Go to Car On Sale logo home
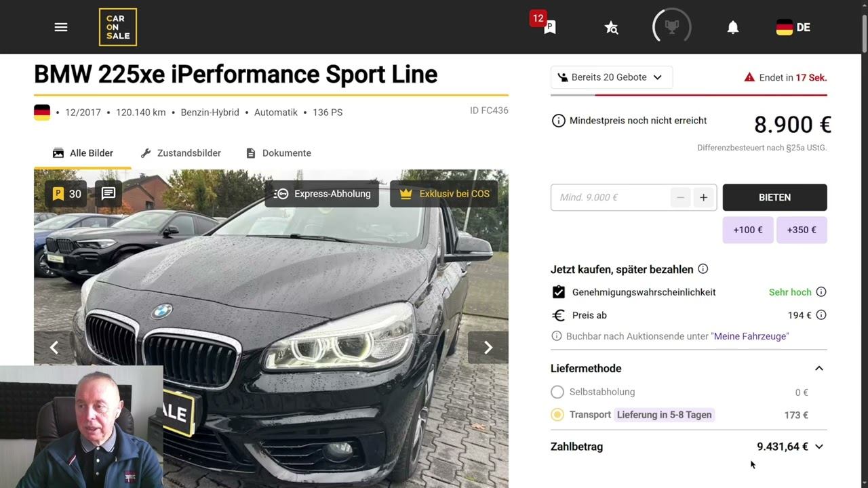The height and width of the screenshot is (488, 868). click(118, 27)
